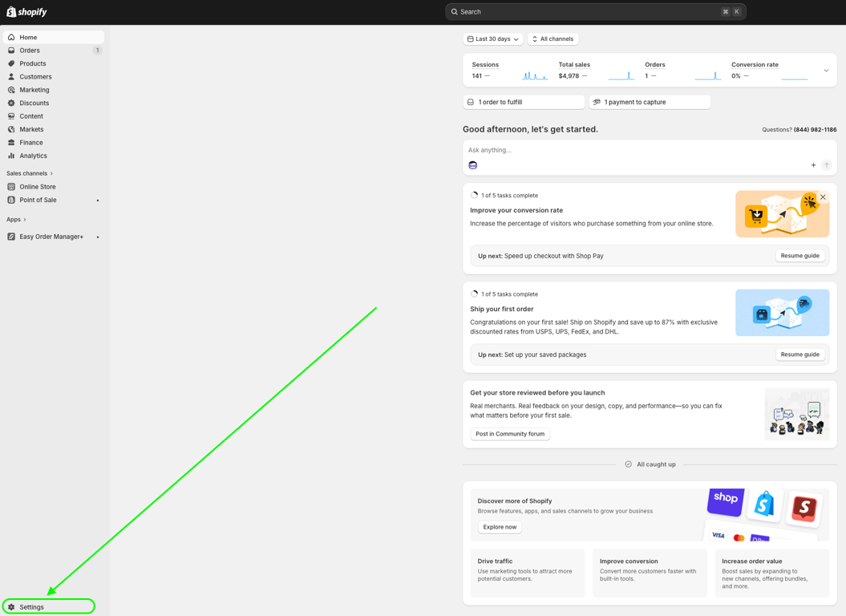Screen dimensions: 846x616
Task: Click the send arrow icon in the Ask box
Action: (826, 165)
